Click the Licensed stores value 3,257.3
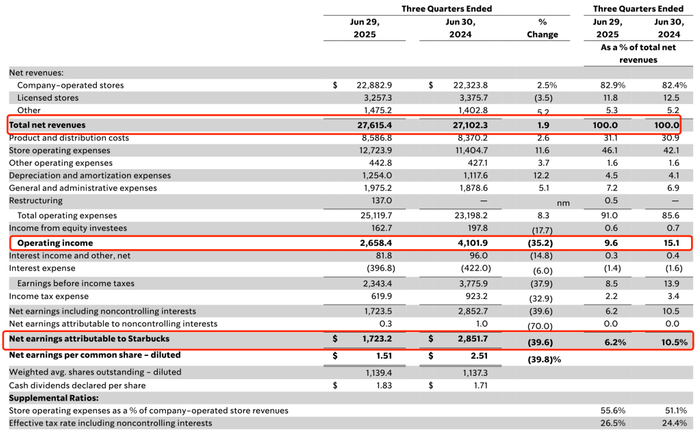 378,97
